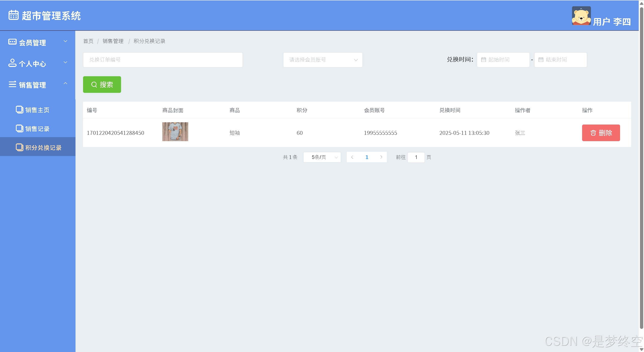Delete the 短袖 exchange record
Screen dimensions: 644x352
tap(601, 133)
